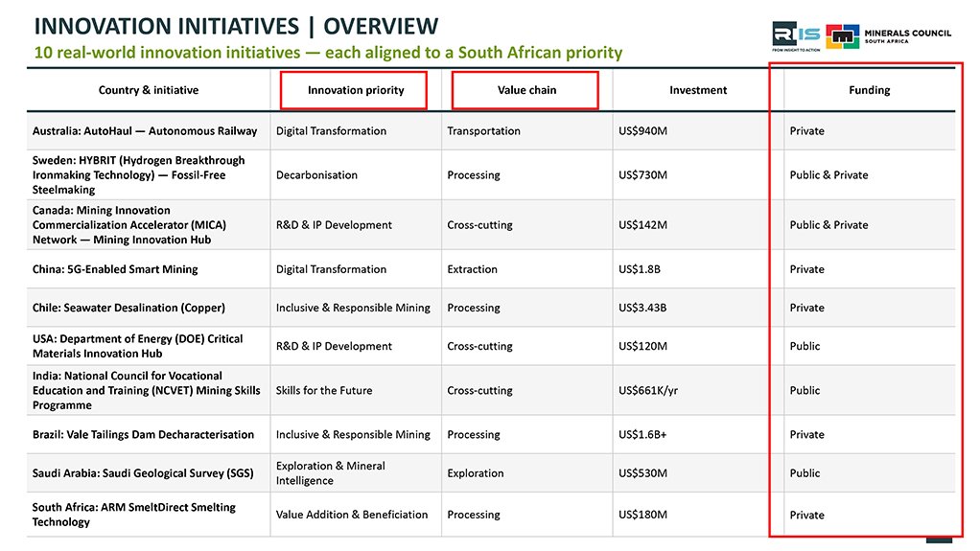Image resolution: width=980 pixels, height=551 pixels.
Task: Select the "Value chain" column header
Action: point(526,90)
